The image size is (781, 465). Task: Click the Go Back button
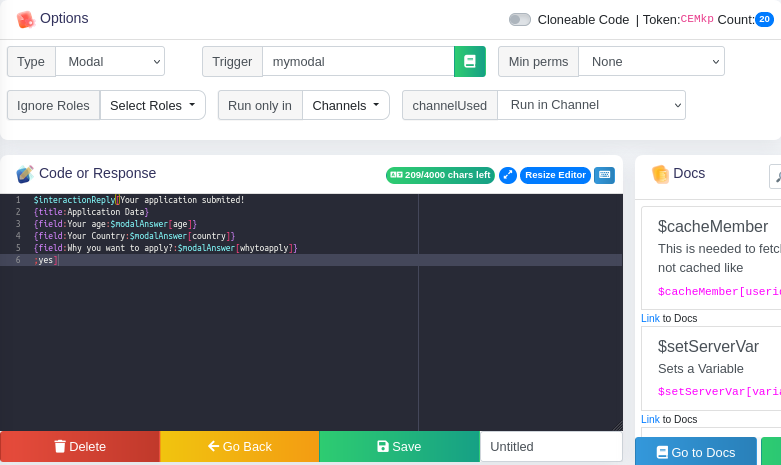(x=240, y=447)
